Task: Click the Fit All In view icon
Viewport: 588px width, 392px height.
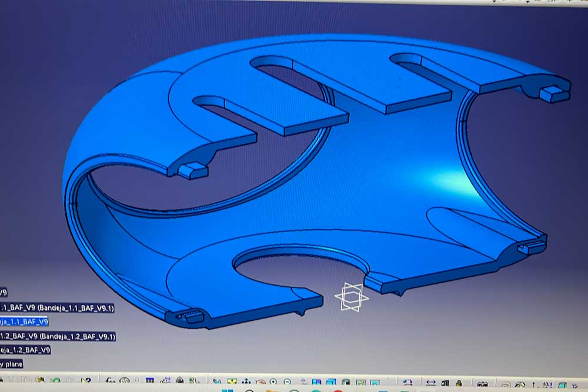Action: (232, 382)
